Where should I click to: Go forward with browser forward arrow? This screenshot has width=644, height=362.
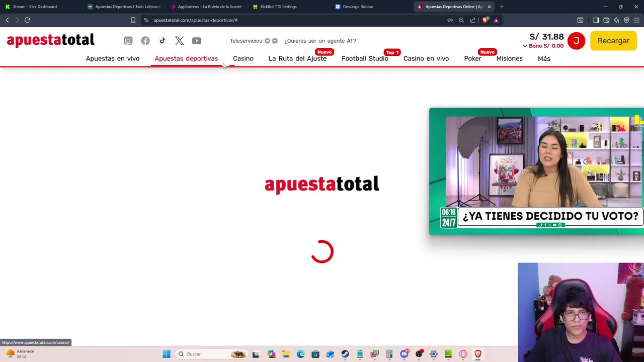coord(17,20)
